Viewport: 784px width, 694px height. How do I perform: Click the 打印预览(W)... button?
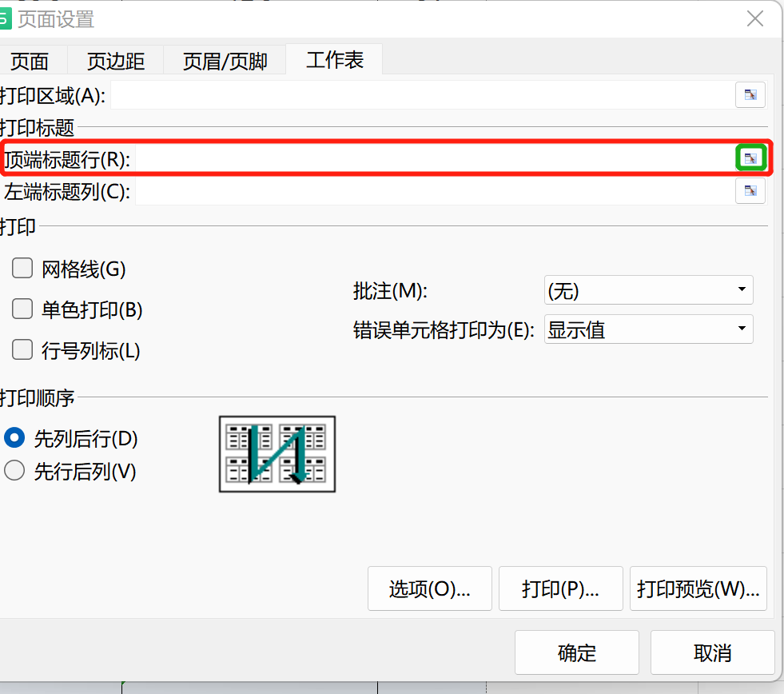click(x=698, y=588)
